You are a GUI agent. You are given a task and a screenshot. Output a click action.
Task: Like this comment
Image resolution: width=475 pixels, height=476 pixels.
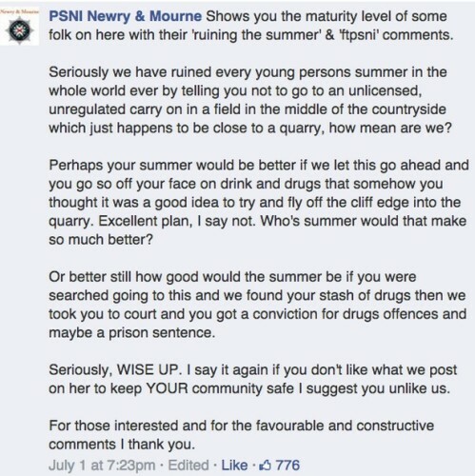[234, 466]
